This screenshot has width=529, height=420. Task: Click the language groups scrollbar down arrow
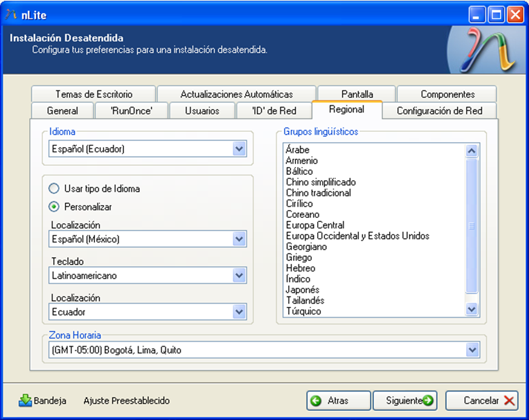click(x=471, y=309)
